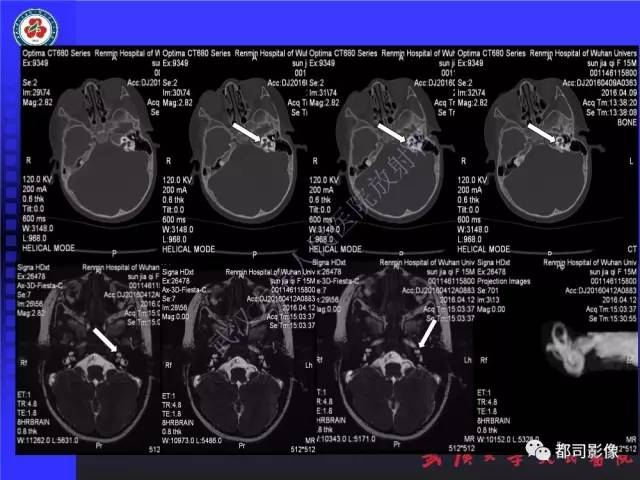
Task: Click the 'Im:31\74' label
Action: pyautogui.click(x=323, y=93)
